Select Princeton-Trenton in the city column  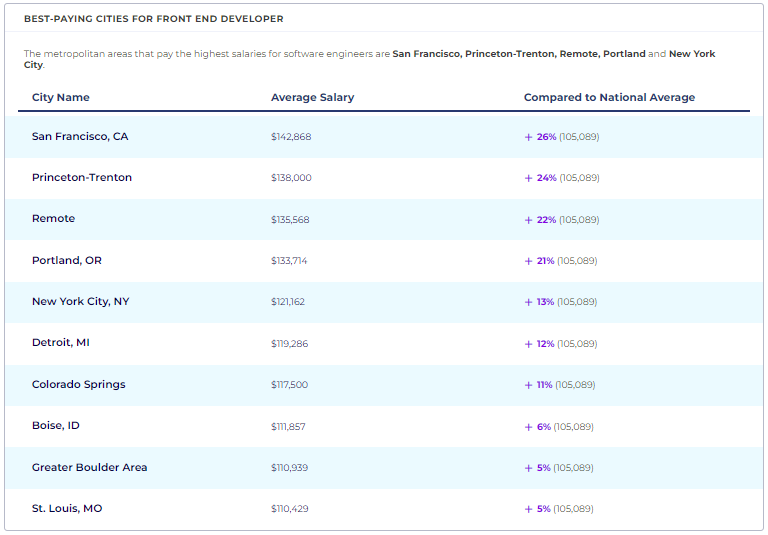(x=82, y=178)
